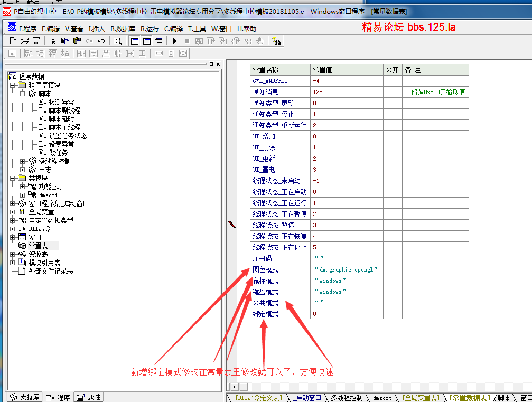Close the left work panel
The height and width of the screenshot is (402, 532).
coord(218,64)
